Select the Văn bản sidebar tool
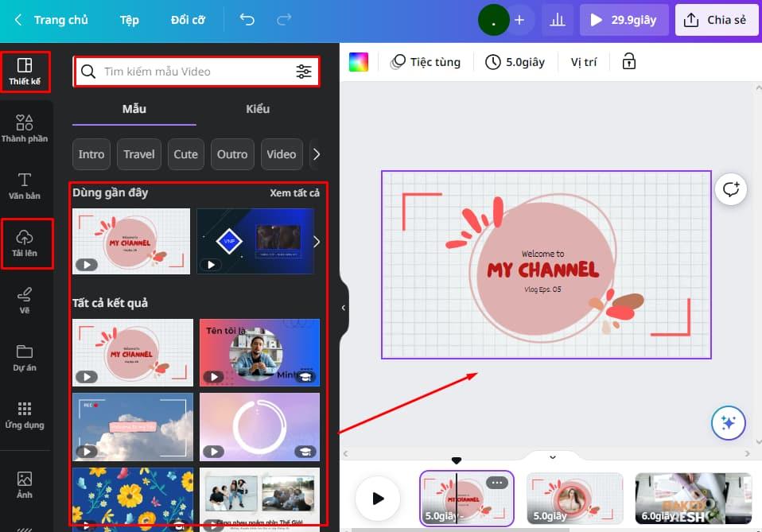Viewport: 762px width, 532px height. (x=25, y=184)
